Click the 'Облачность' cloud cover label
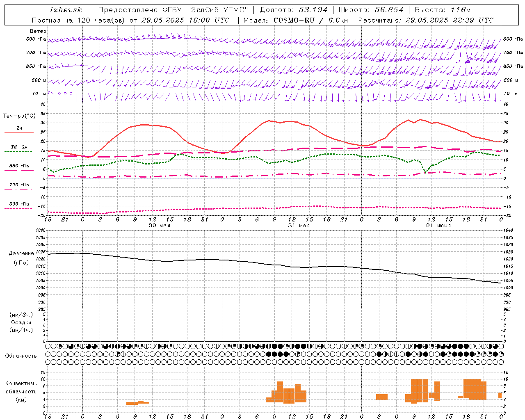Viewport: 525px width, 420px height. (21, 356)
